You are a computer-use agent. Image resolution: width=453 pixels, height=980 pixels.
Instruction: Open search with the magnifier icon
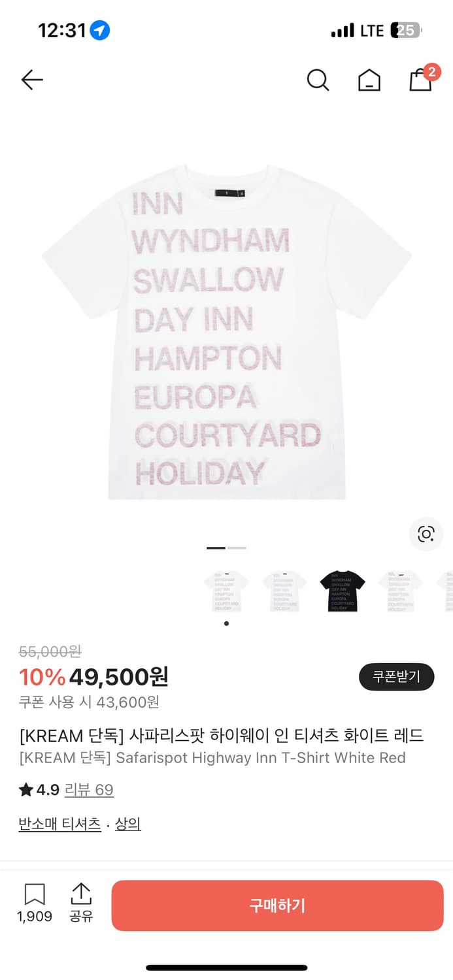(x=318, y=80)
